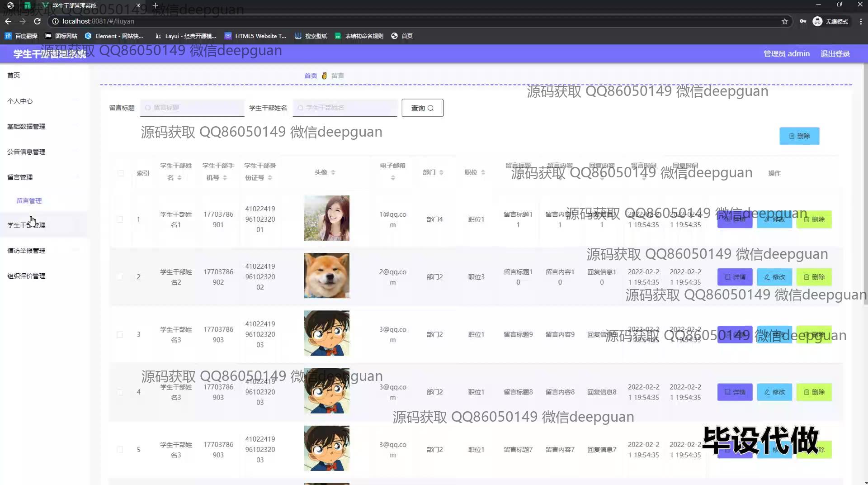Screen dimensions: 868x485
Task: Expand the 信访举报管理 sidebar menu
Action: click(26, 251)
